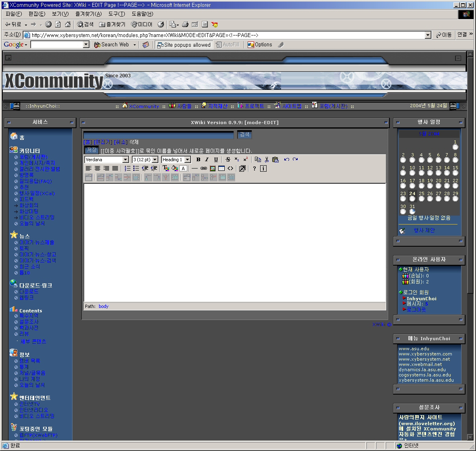Click the undo arrow in editor toolbar

pyautogui.click(x=286, y=160)
